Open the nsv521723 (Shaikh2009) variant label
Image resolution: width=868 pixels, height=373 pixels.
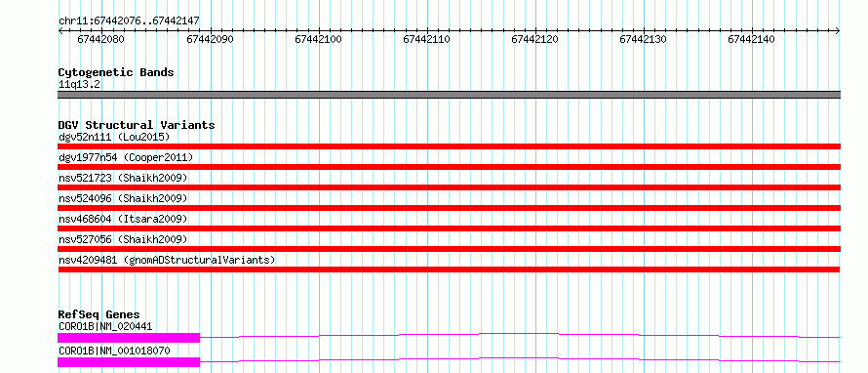(123, 178)
